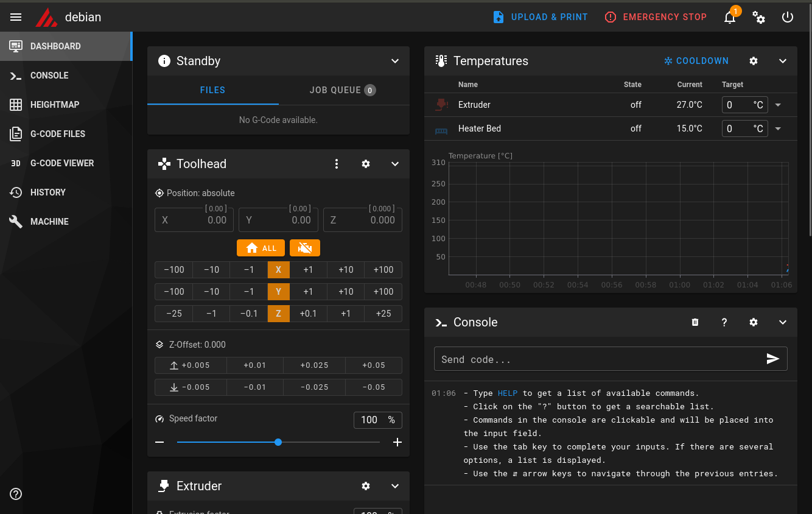Screen dimensions: 812x514
Task: Clear console with trash icon
Action: pos(695,322)
